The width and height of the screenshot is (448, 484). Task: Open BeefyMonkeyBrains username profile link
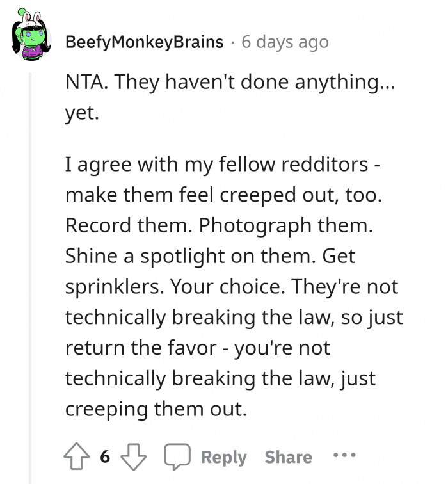click(145, 42)
